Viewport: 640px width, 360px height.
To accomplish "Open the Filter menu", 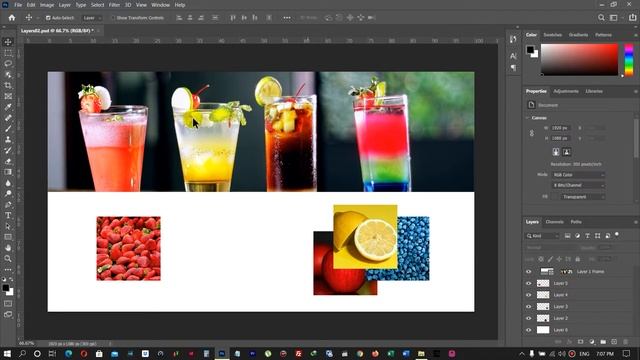I will pos(114,5).
